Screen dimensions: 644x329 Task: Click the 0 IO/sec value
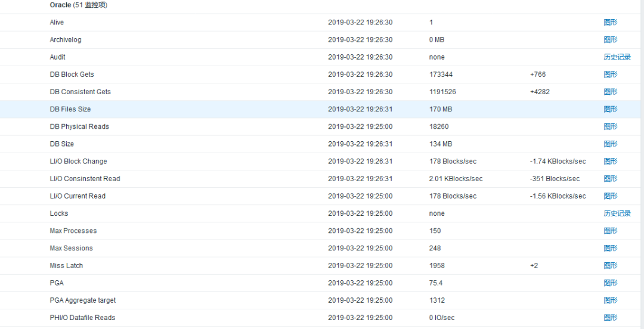tap(442, 318)
